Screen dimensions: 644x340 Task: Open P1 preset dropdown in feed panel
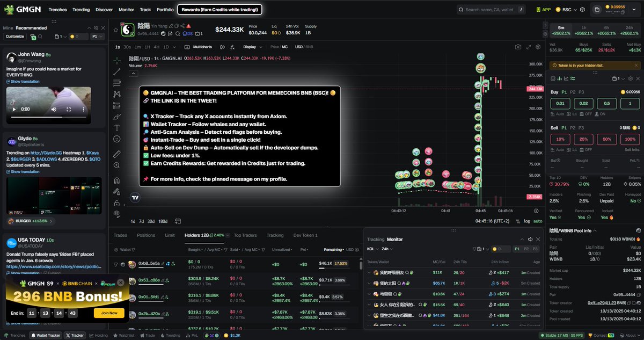click(x=97, y=37)
